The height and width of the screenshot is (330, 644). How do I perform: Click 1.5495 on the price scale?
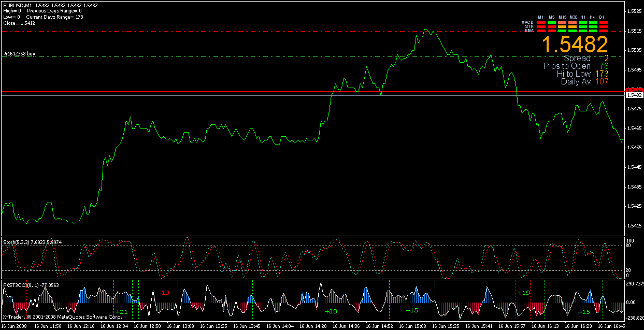click(x=635, y=69)
